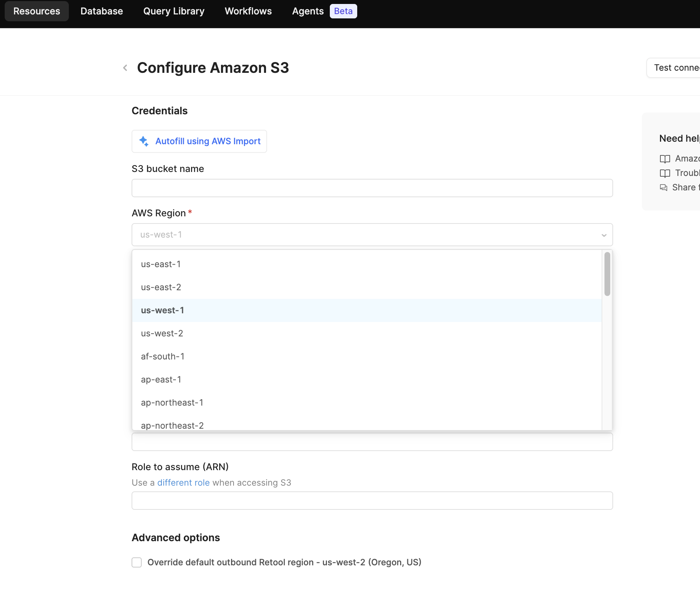Open the Database tab

(102, 11)
